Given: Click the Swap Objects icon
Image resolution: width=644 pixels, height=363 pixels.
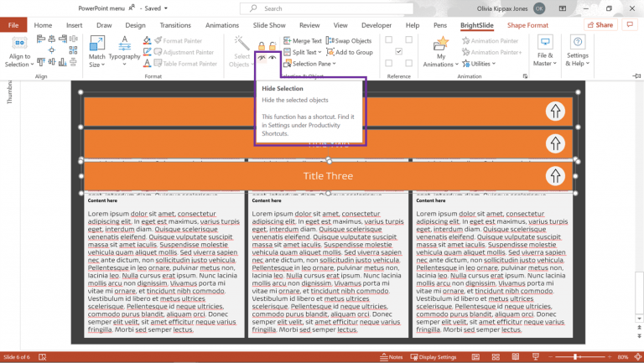Looking at the screenshot, I should 330,40.
